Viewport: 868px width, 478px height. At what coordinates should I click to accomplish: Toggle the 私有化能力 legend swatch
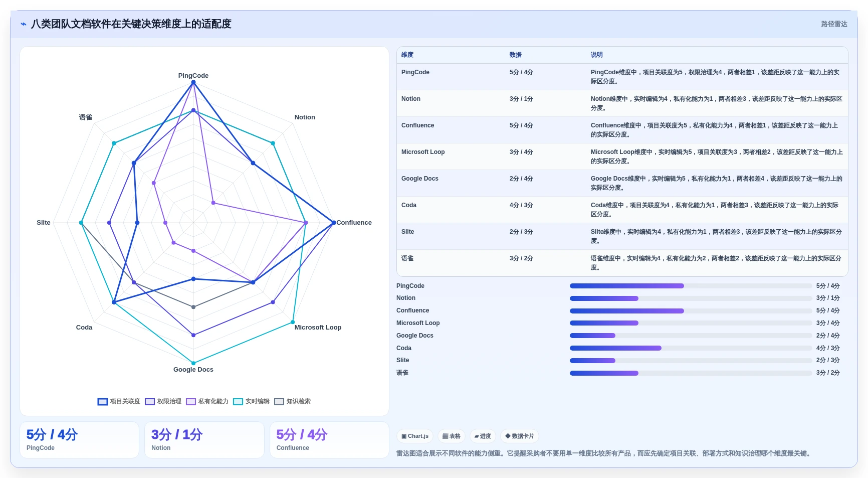(191, 402)
